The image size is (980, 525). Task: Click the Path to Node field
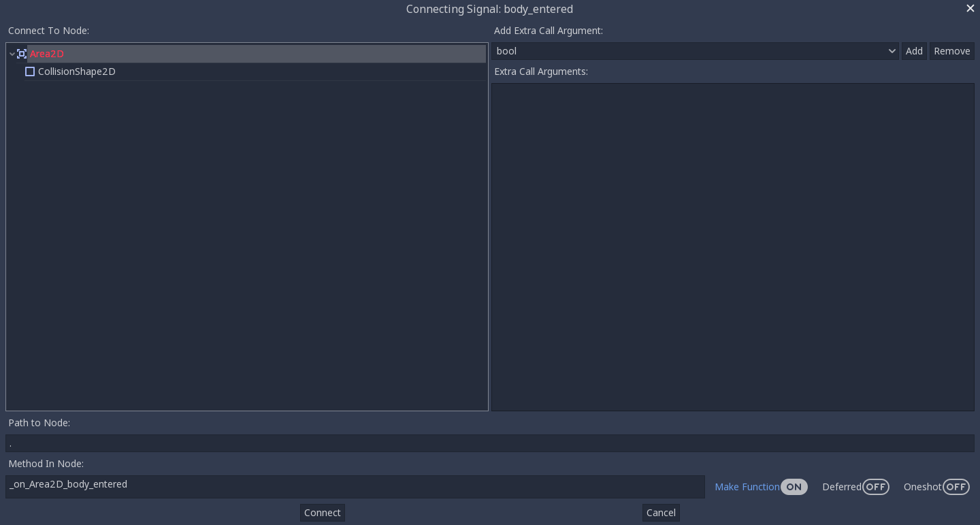(x=490, y=443)
